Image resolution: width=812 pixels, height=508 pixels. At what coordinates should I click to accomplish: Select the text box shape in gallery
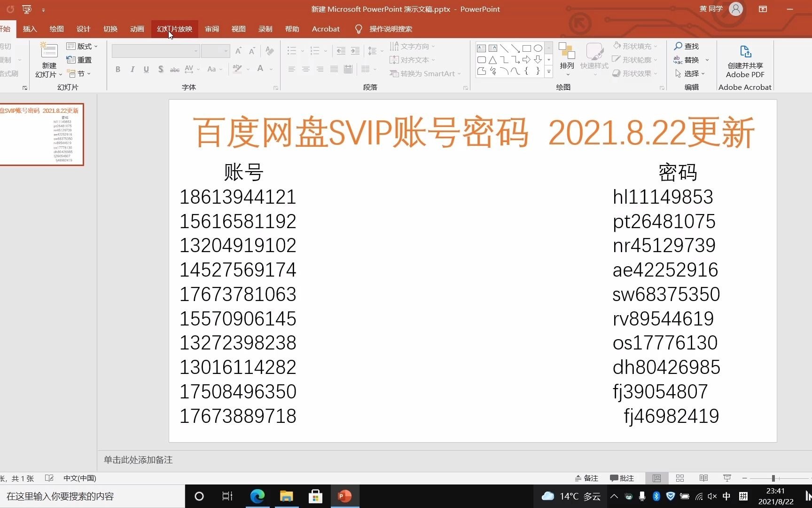tap(481, 48)
